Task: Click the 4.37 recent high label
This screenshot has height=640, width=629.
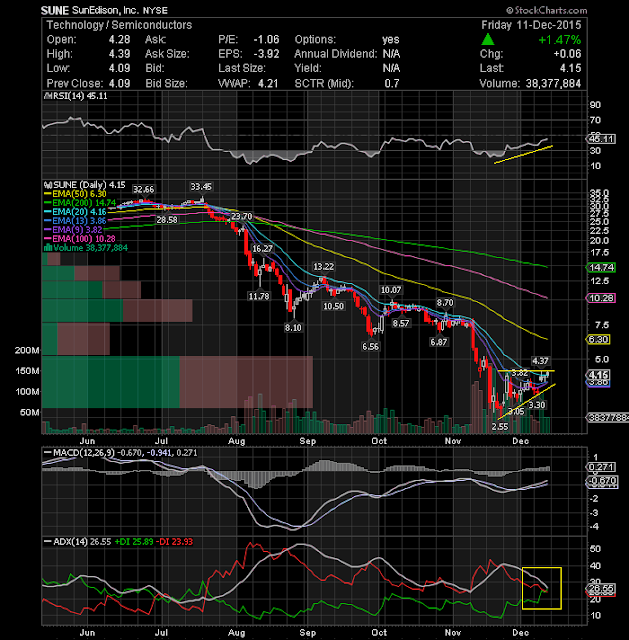Action: tap(540, 361)
